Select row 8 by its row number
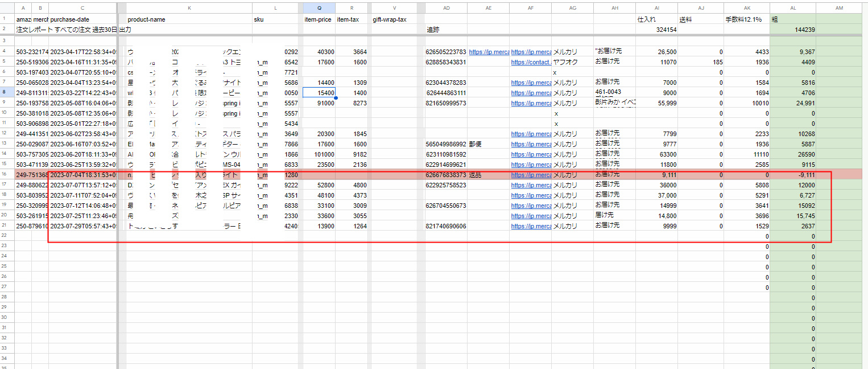Viewport: 868px width, 369px height. [x=7, y=93]
